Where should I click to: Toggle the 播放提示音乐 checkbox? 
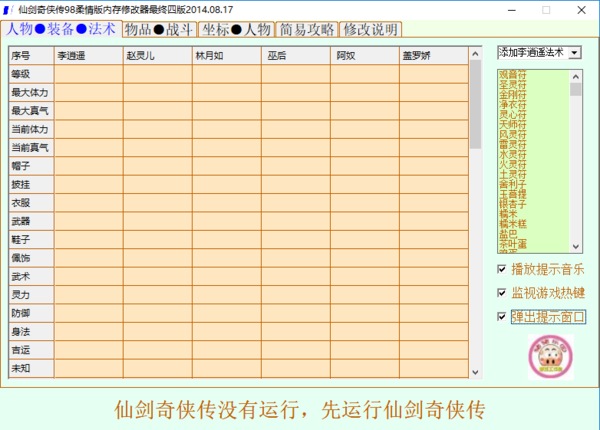click(502, 269)
